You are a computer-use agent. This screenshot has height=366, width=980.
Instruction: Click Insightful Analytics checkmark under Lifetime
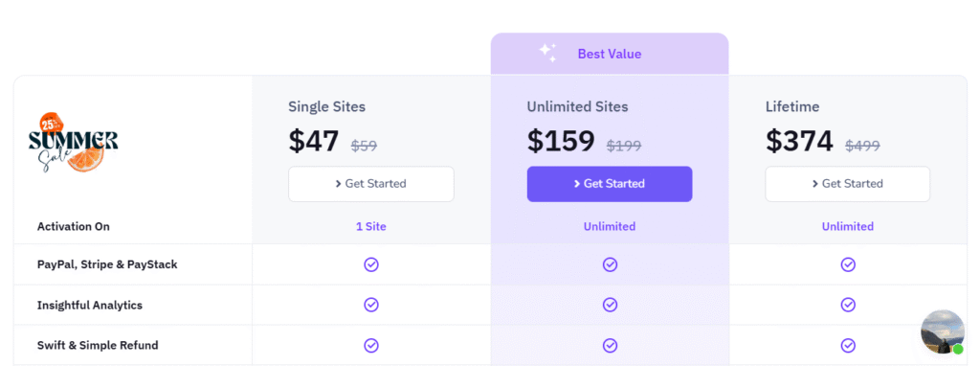tap(848, 305)
